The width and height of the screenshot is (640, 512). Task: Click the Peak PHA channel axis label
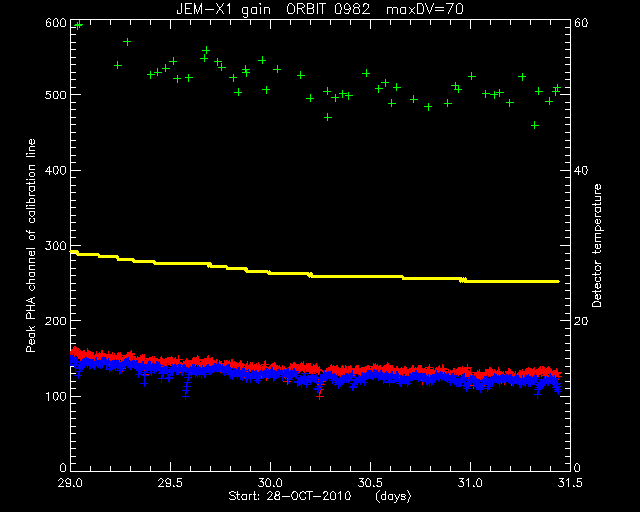pyautogui.click(x=31, y=245)
